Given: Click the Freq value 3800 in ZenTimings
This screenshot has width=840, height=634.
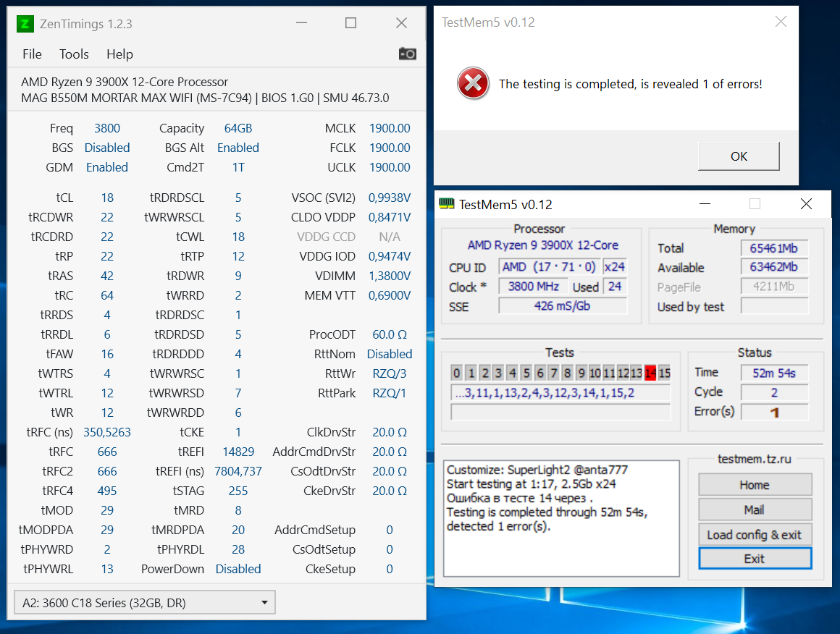Looking at the screenshot, I should 107,129.
